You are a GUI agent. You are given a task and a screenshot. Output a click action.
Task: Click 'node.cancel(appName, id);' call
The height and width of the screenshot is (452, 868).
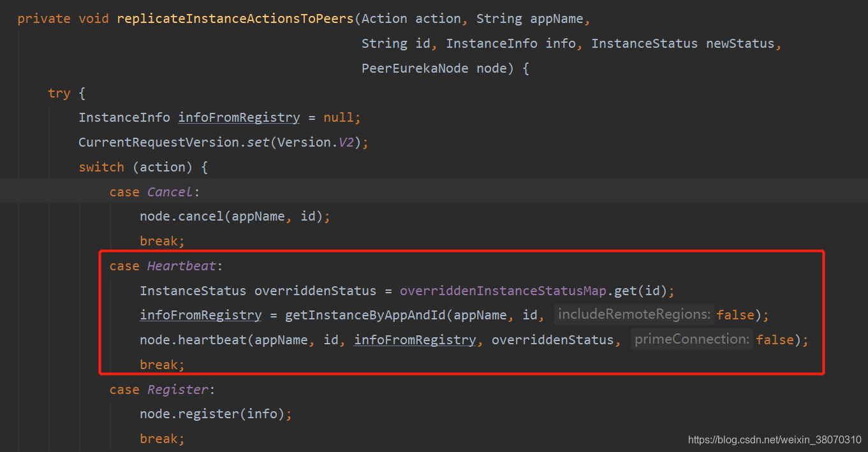(x=235, y=217)
